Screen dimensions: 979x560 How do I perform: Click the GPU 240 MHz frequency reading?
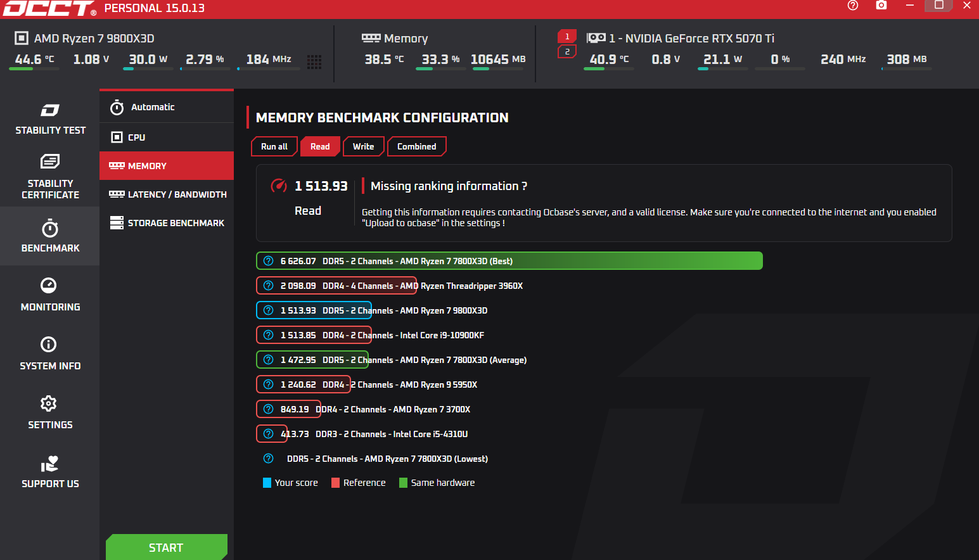point(843,59)
